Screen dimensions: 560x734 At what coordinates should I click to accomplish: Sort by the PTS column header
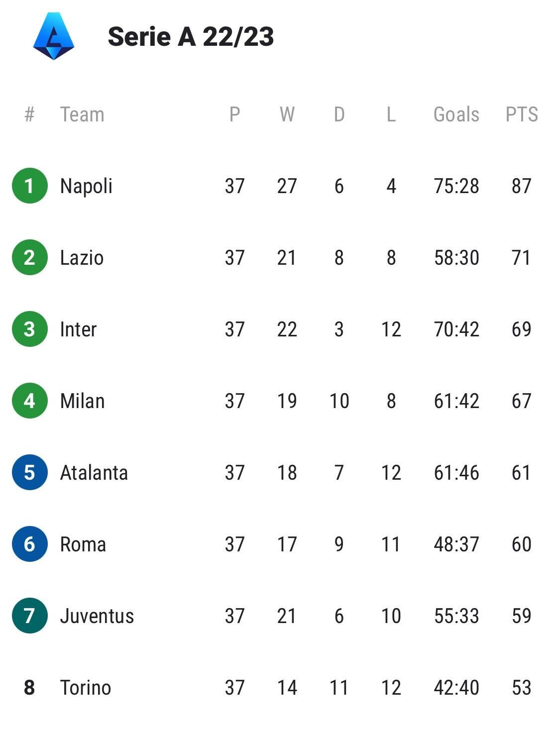point(521,114)
